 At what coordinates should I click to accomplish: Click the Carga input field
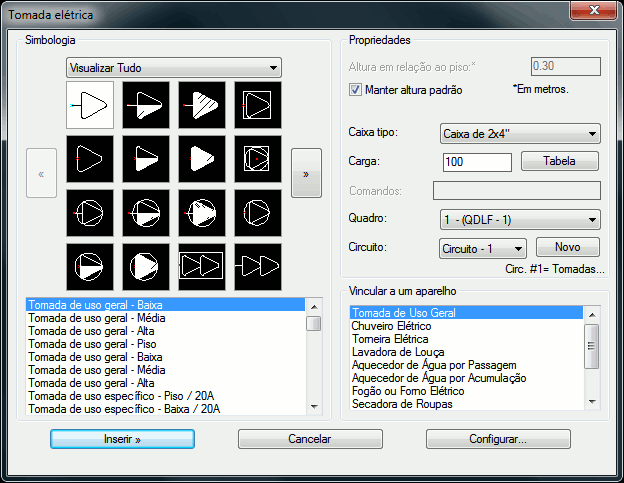coord(476,162)
